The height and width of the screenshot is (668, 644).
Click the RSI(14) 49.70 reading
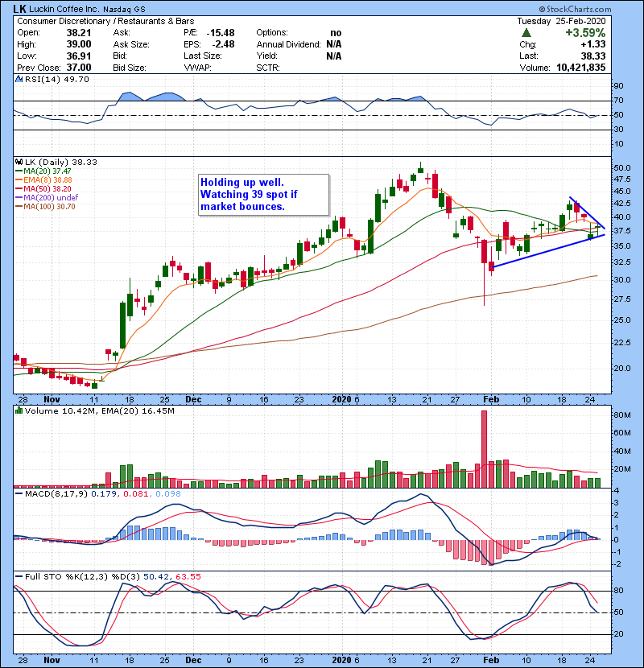click(x=57, y=79)
